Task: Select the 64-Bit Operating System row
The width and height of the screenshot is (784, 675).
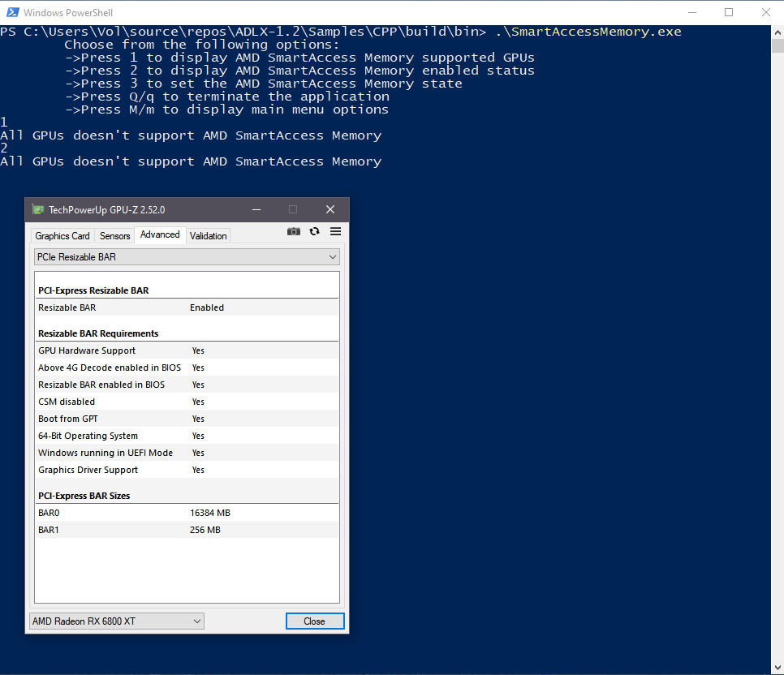Action: [x=187, y=436]
